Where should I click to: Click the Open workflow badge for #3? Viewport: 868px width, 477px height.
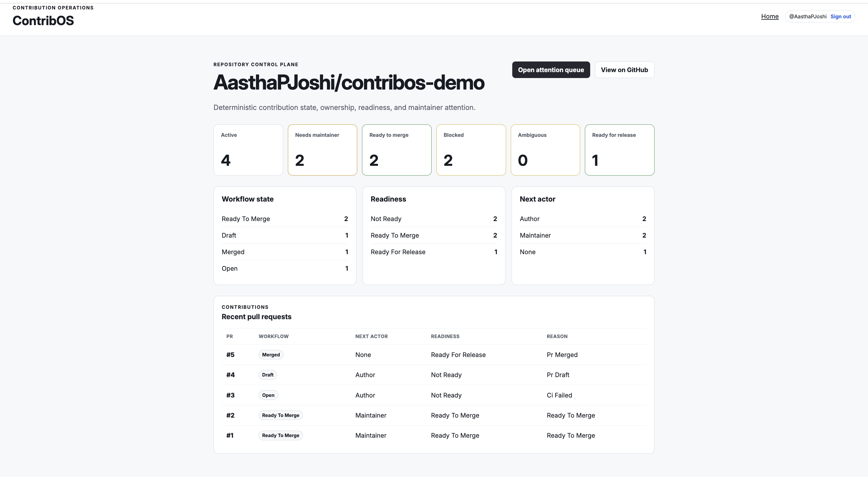[x=268, y=395]
